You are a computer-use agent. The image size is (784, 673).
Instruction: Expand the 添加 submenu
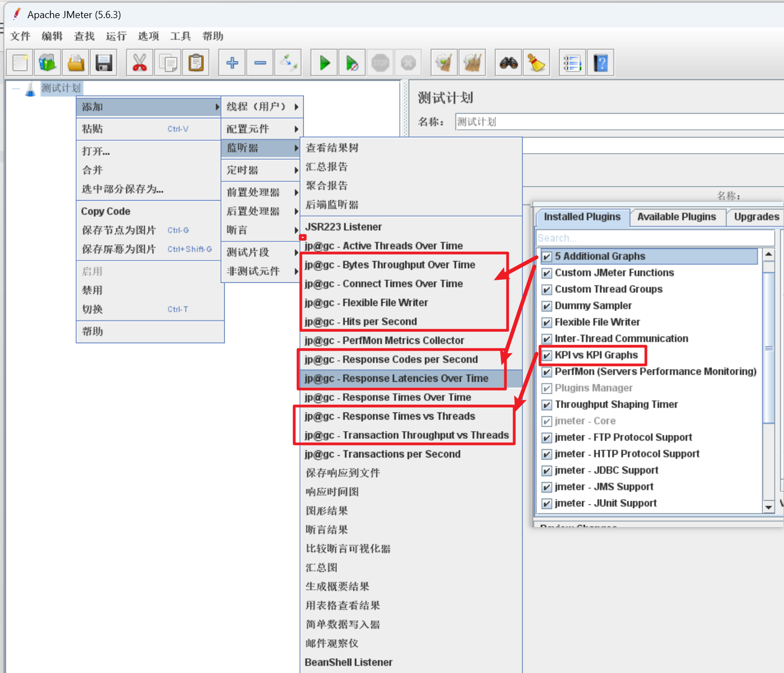(149, 107)
